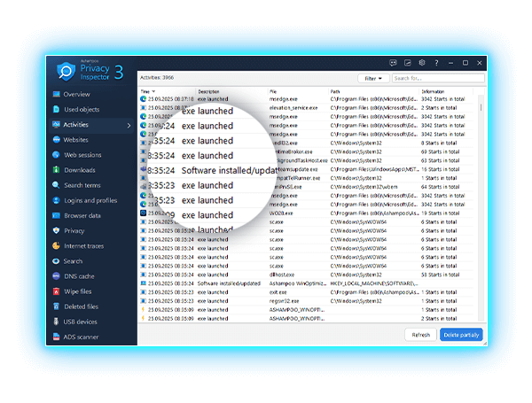This screenshot has height=403, width=532.
Task: Switch to the Deleted files section
Action: 81,306
